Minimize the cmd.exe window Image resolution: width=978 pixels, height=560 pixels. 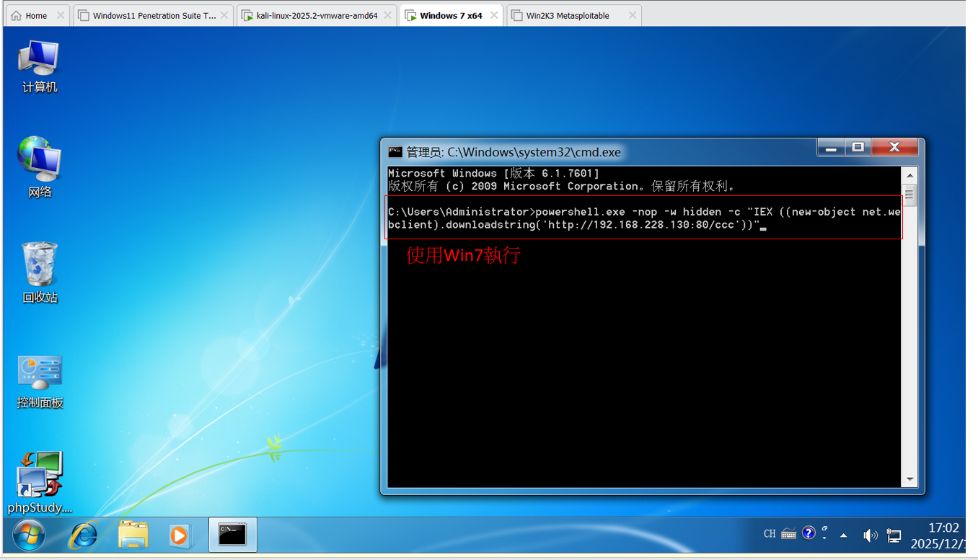(831, 148)
